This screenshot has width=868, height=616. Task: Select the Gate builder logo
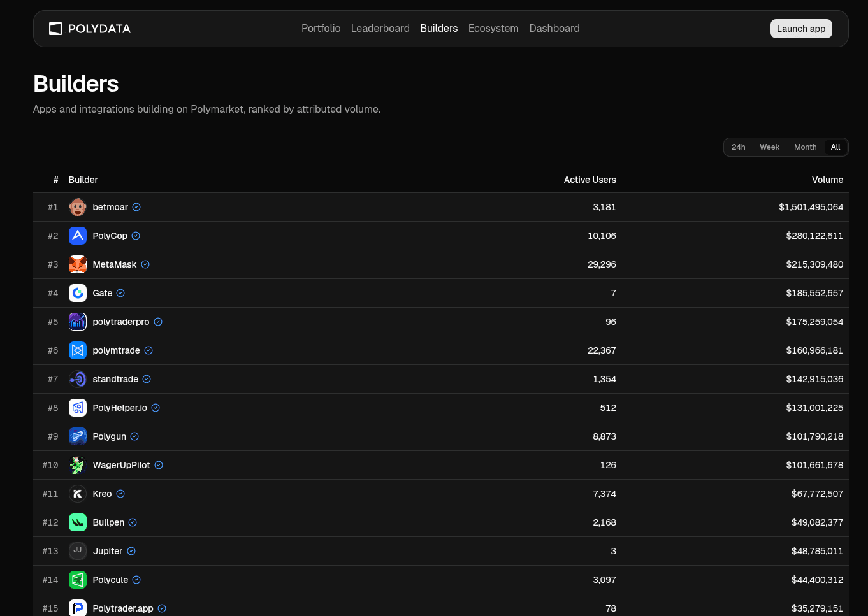[x=78, y=293]
